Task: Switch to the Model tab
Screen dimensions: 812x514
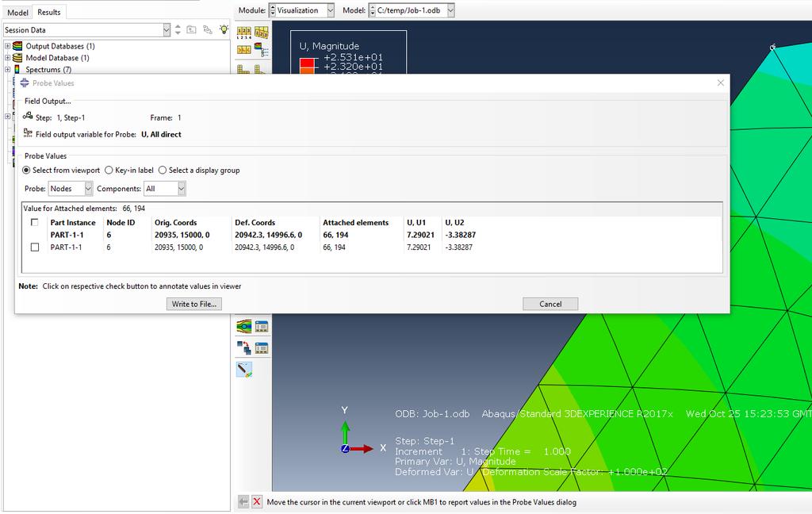Action: click(17, 12)
